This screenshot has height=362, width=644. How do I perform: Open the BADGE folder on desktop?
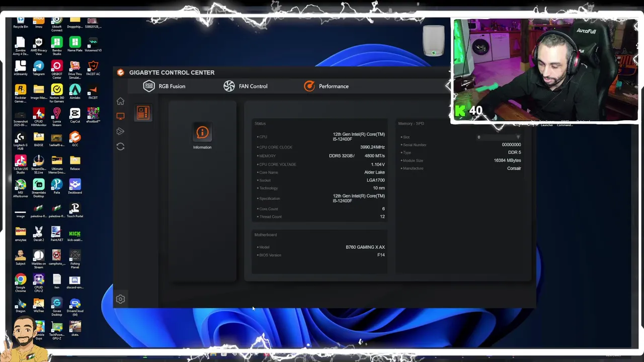[39, 139]
